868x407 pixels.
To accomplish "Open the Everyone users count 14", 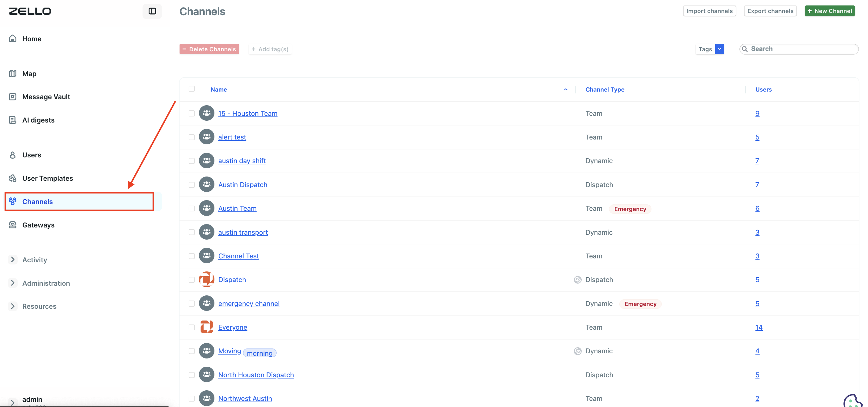I will click(x=759, y=327).
